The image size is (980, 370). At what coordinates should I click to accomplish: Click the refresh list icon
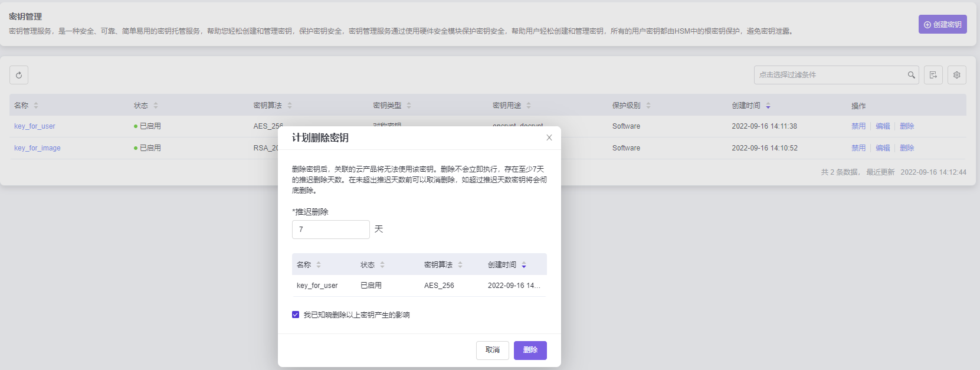[19, 75]
